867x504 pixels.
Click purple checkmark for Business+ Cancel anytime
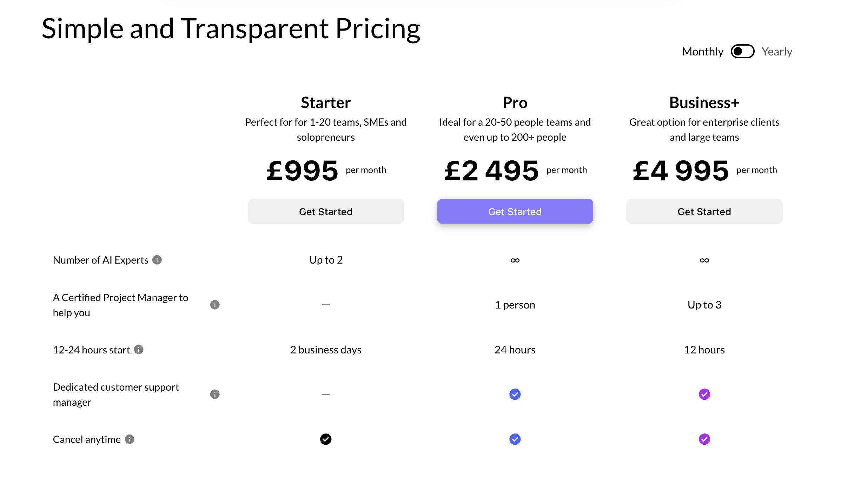click(x=704, y=439)
